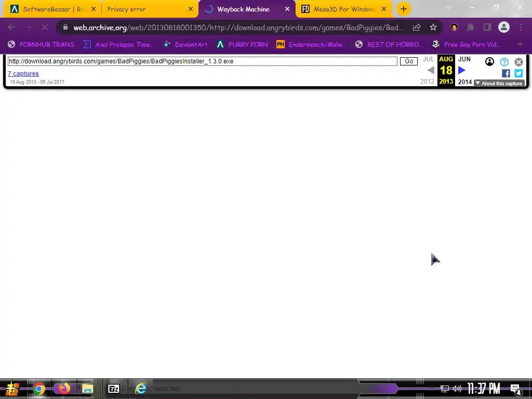Image resolution: width=532 pixels, height=399 pixels.
Task: Show hidden system tray icons
Action: (x=432, y=389)
